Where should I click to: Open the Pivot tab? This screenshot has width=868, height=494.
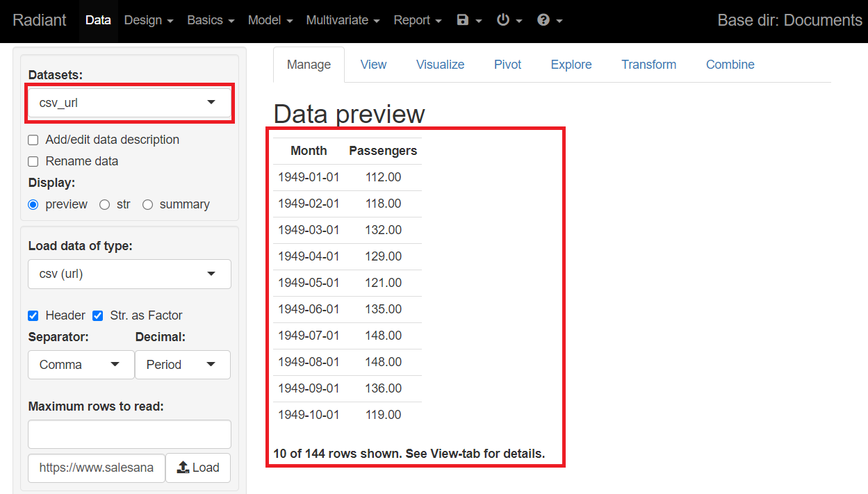[507, 65]
